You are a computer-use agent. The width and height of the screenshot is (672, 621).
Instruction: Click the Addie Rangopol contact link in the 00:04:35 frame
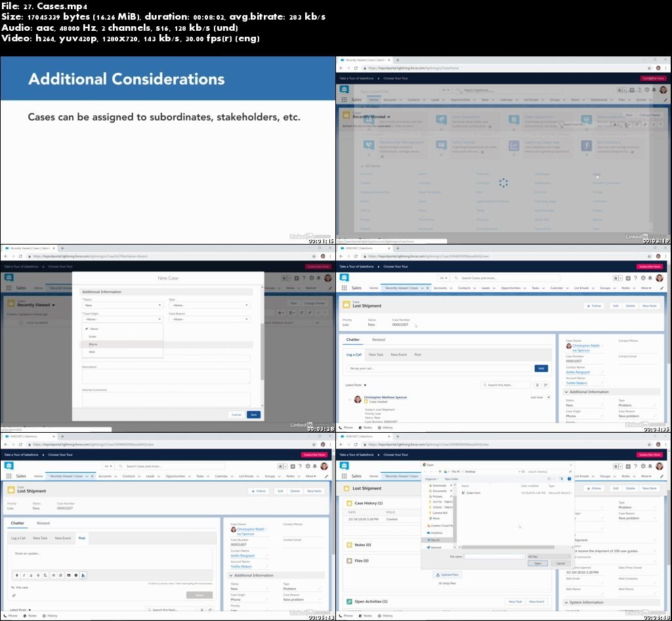577,372
